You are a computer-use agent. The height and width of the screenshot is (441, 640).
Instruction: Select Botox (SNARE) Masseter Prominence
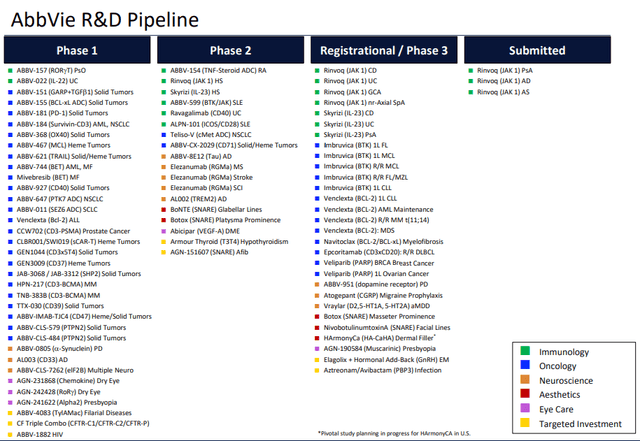click(x=379, y=316)
